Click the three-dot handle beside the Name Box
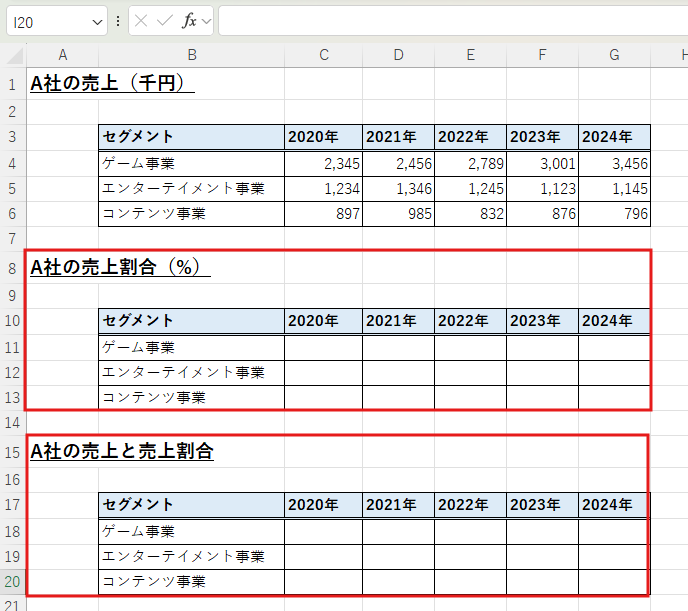Image resolution: width=688 pixels, height=611 pixels. pyautogui.click(x=119, y=21)
